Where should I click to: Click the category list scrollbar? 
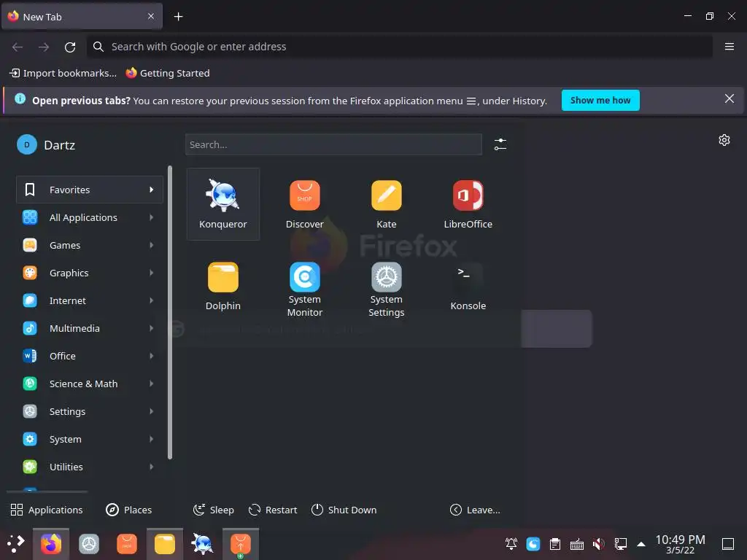169,313
